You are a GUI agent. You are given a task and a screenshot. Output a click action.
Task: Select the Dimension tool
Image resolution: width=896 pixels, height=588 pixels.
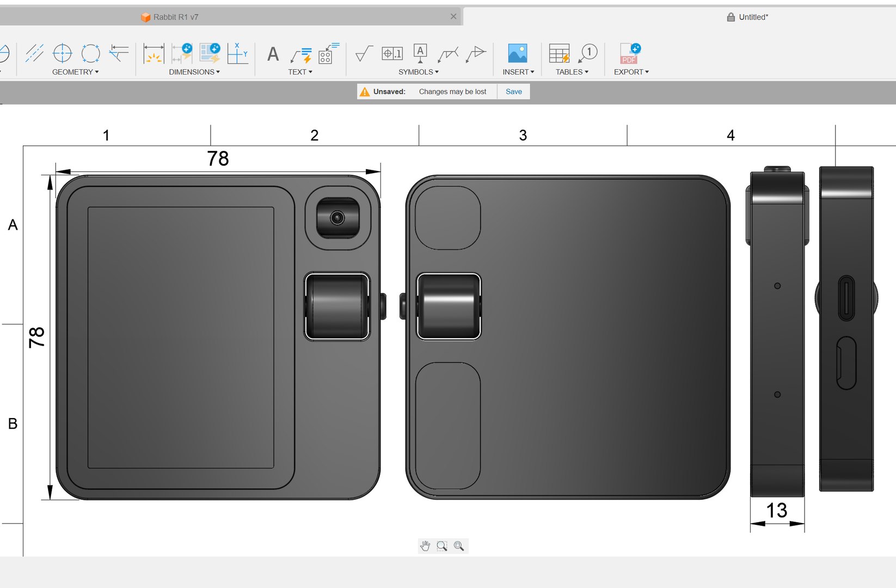coord(154,53)
